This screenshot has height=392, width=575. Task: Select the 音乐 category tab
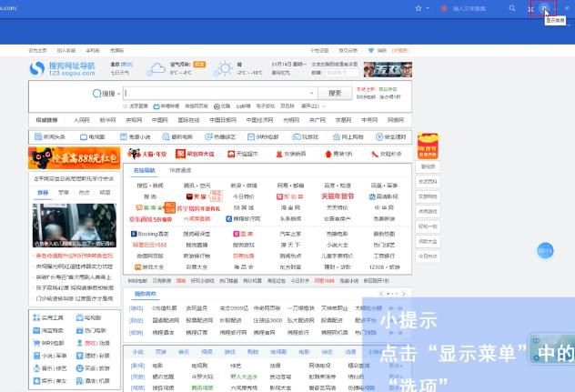coord(184,352)
